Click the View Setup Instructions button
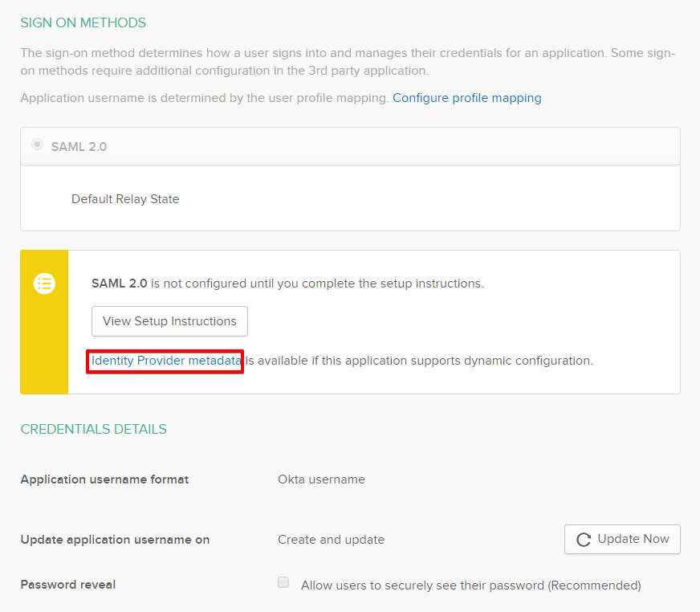Viewport: 700px width, 612px height. (169, 320)
